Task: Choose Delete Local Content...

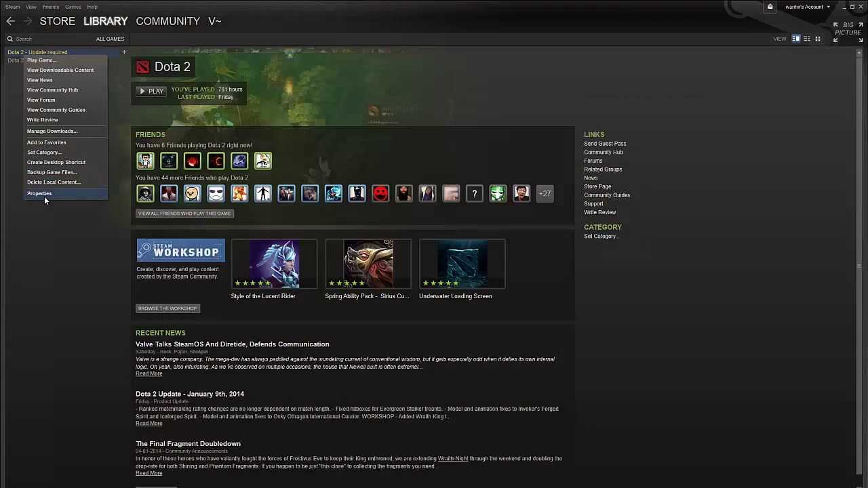Action: point(66,182)
